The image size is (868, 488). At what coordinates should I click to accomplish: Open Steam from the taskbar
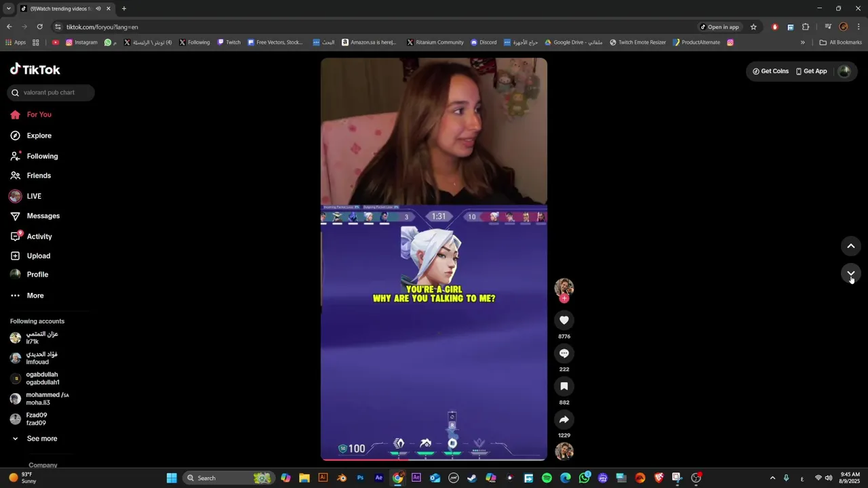472,478
